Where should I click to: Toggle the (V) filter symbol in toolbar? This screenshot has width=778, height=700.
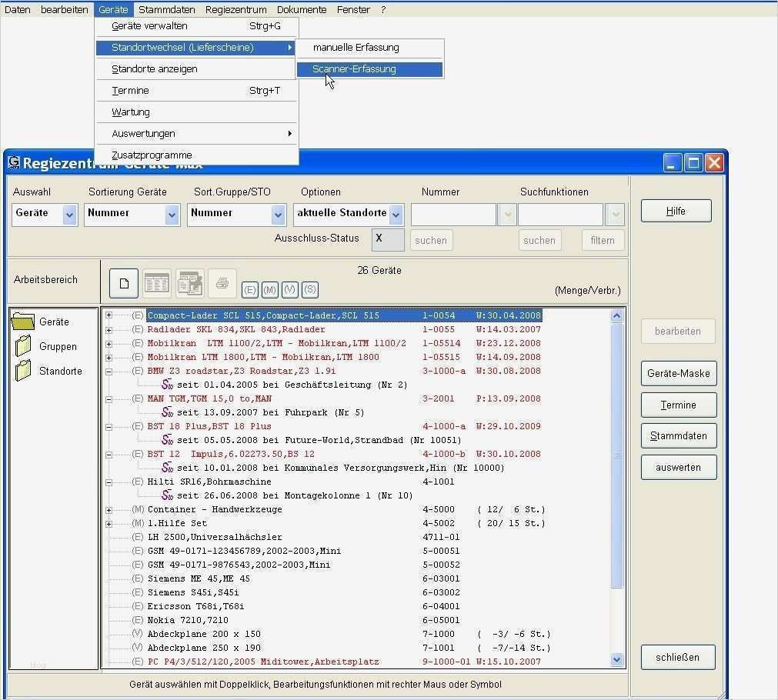[290, 290]
